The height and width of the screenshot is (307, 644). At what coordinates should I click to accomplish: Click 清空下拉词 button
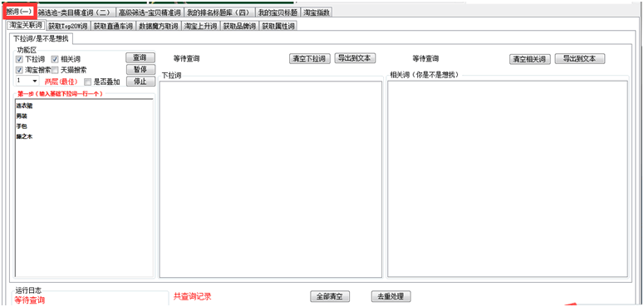pos(310,58)
